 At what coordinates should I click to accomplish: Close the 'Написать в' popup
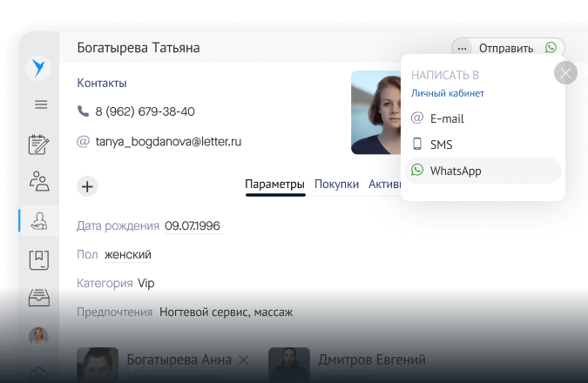[565, 73]
